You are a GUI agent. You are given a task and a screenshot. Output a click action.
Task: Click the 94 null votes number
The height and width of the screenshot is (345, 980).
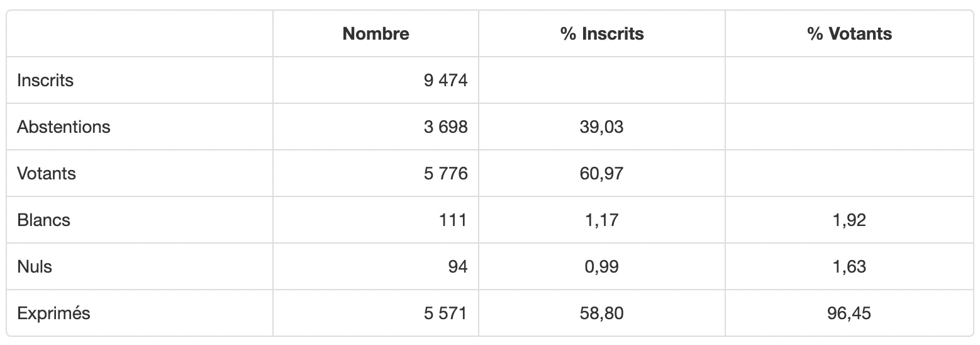pyautogui.click(x=458, y=266)
